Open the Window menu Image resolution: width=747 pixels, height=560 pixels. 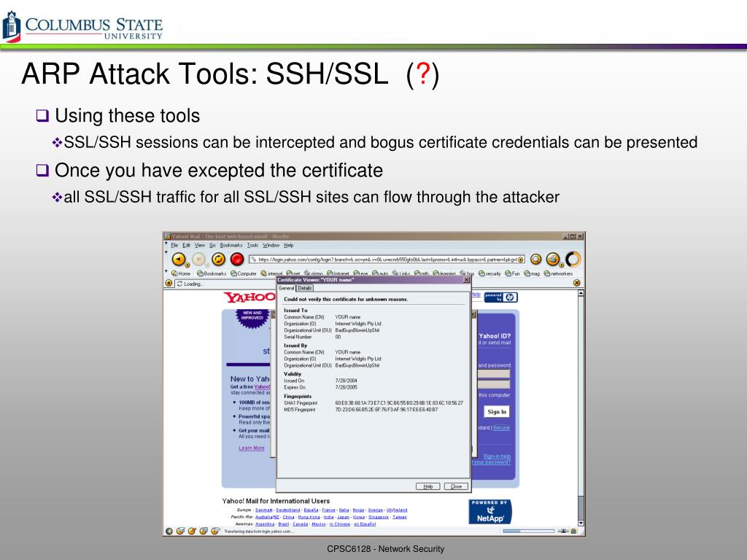[271, 245]
